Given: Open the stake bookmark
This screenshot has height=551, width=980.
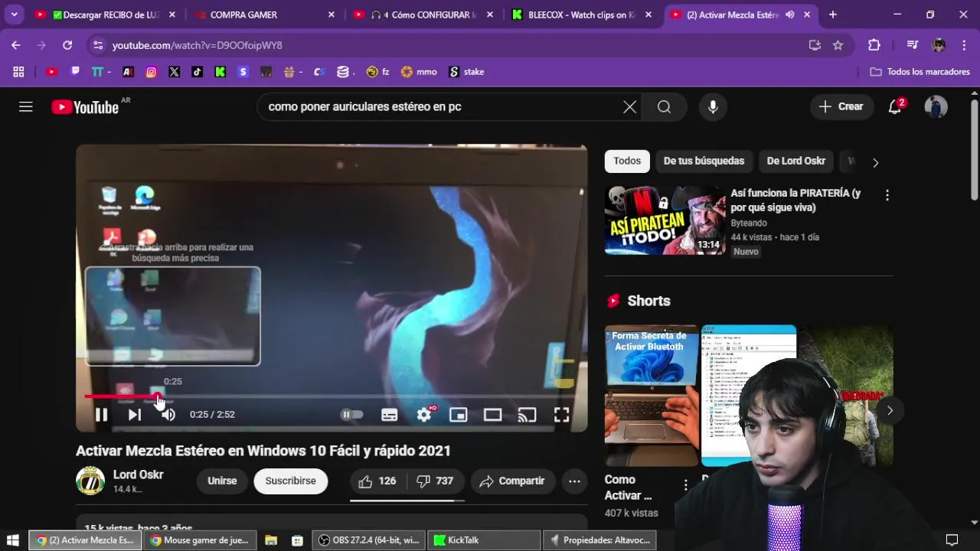Looking at the screenshot, I should pyautogui.click(x=466, y=72).
